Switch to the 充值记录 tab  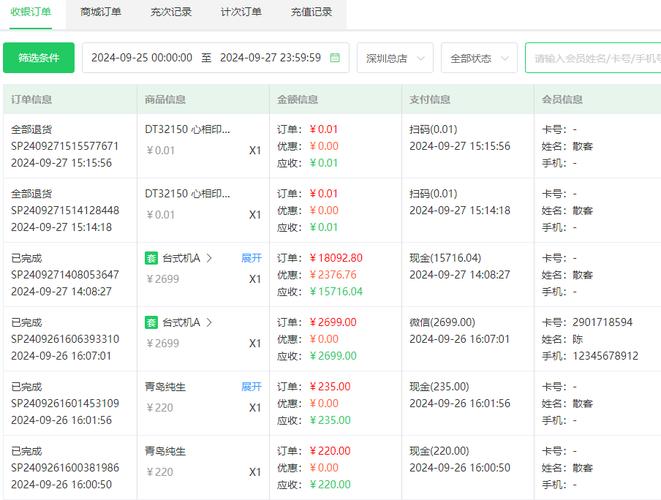tap(311, 12)
